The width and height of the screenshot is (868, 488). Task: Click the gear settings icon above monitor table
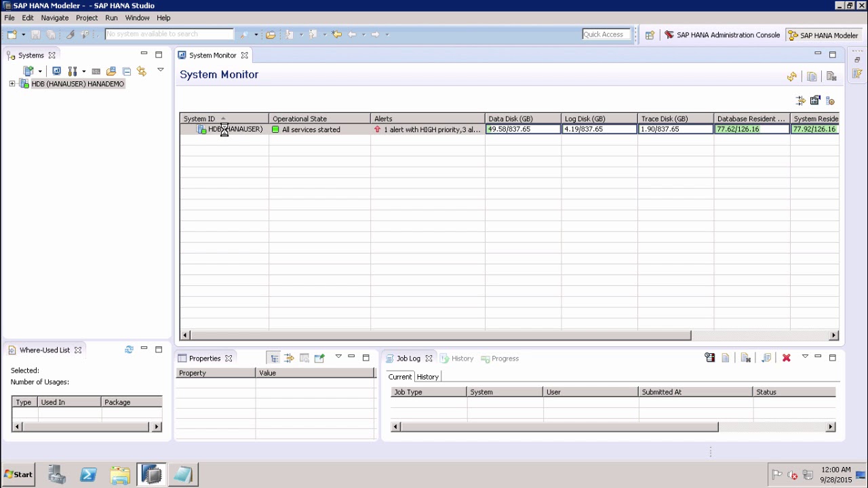tap(830, 100)
